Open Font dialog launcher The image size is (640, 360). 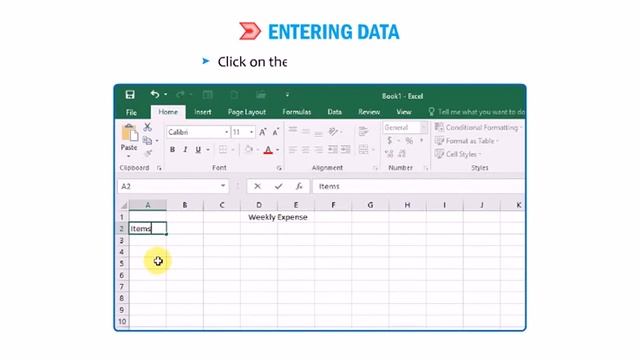(x=279, y=168)
